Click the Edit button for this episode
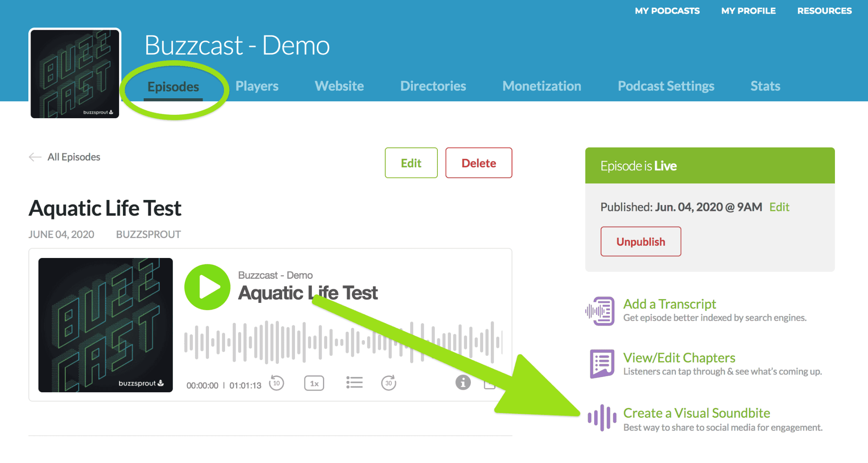This screenshot has height=463, width=868. pos(410,163)
